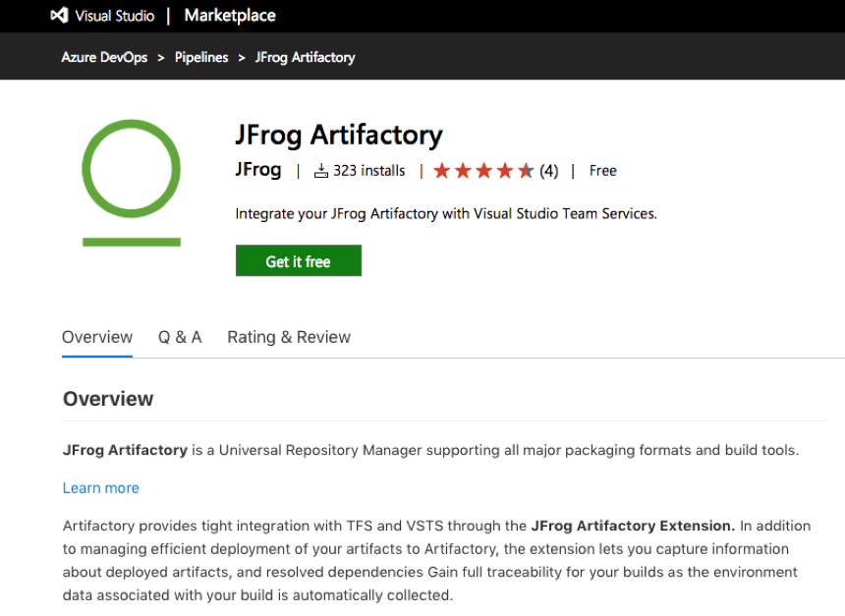The width and height of the screenshot is (845, 616).
Task: Click the Visual Studio logo icon
Action: (x=59, y=16)
